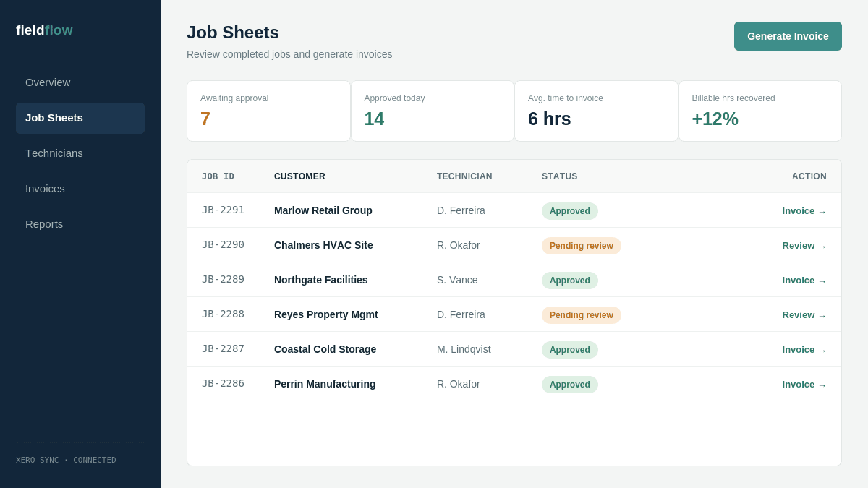Click the Approved today card
This screenshot has height=488, width=868.
433,111
